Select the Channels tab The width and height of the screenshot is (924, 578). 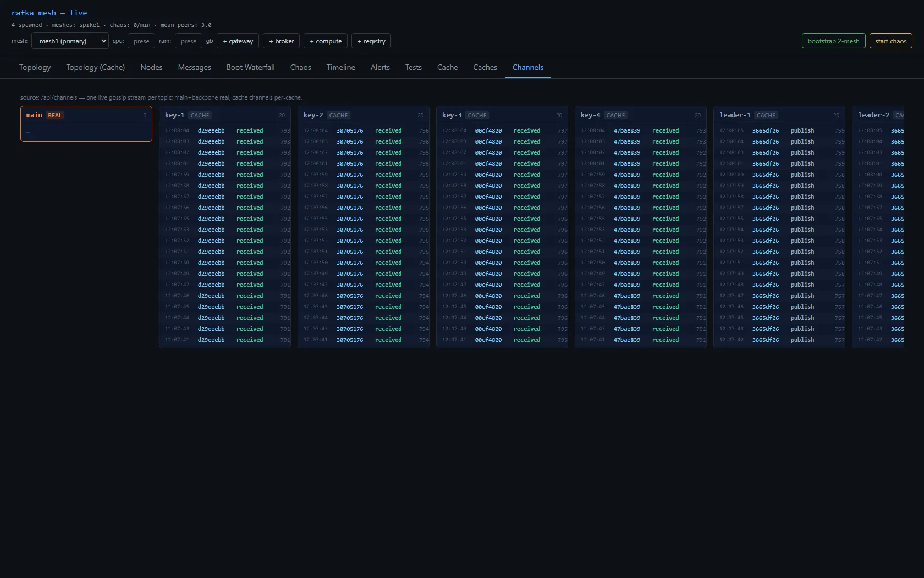click(x=528, y=67)
